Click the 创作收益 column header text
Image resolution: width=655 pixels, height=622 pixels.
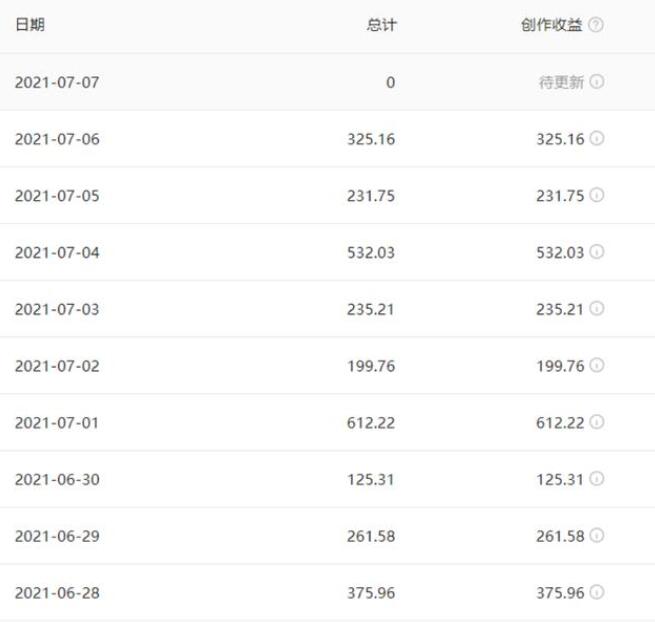(x=551, y=25)
